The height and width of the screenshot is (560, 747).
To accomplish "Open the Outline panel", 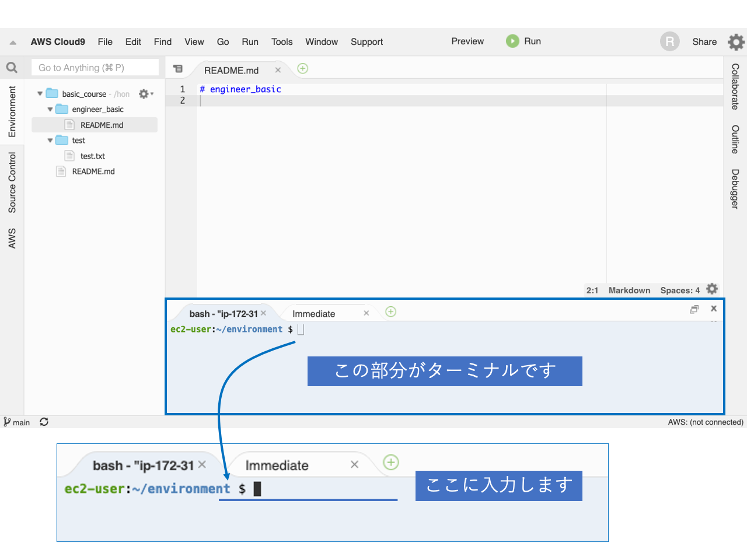I will [735, 139].
